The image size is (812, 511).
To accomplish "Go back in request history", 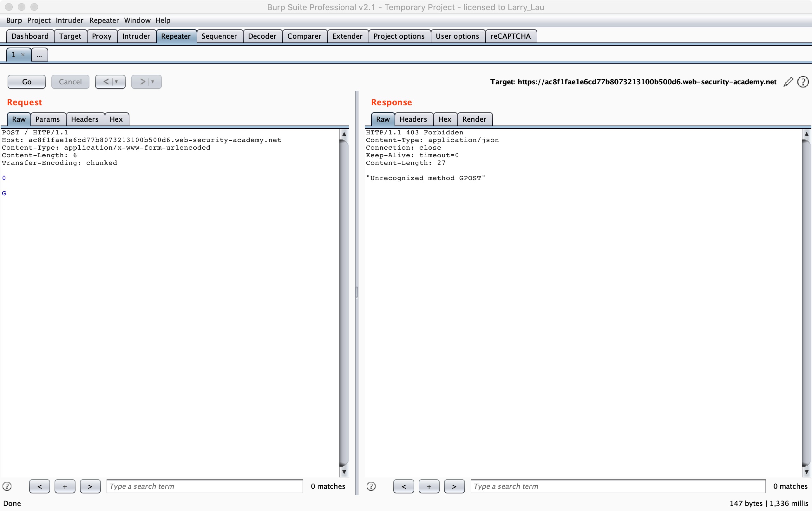I will tap(106, 82).
